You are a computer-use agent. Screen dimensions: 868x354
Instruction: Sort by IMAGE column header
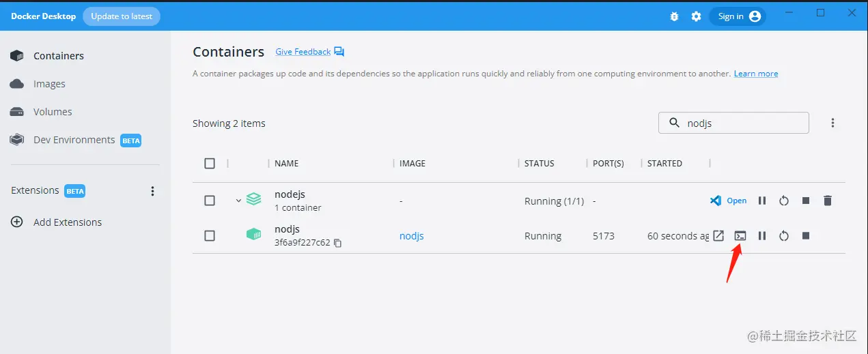(x=412, y=164)
